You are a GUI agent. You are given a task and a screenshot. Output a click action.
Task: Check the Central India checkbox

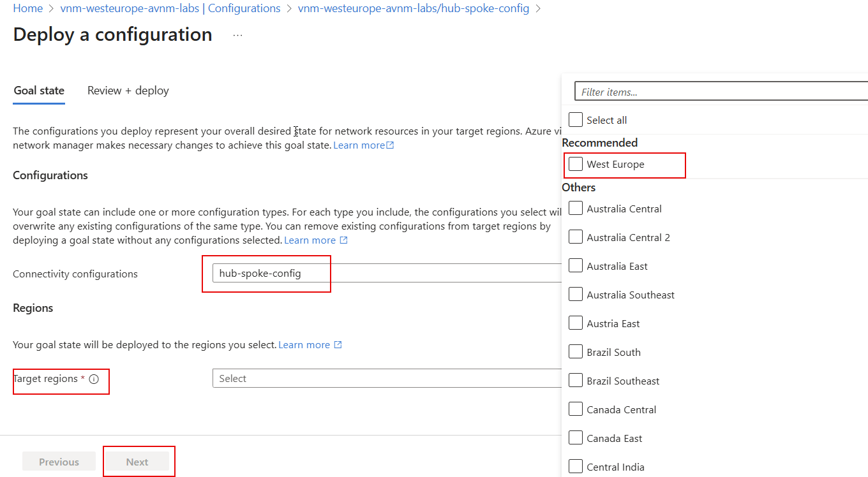click(575, 466)
